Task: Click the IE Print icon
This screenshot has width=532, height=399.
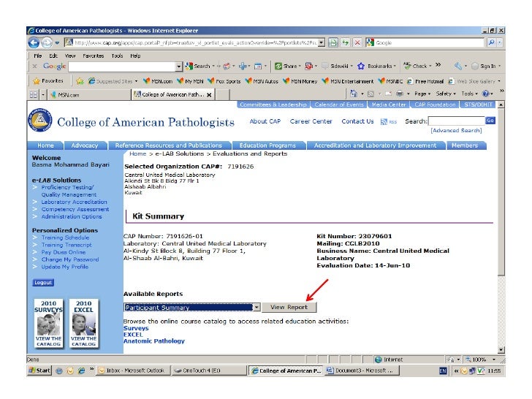Action: click(x=400, y=94)
